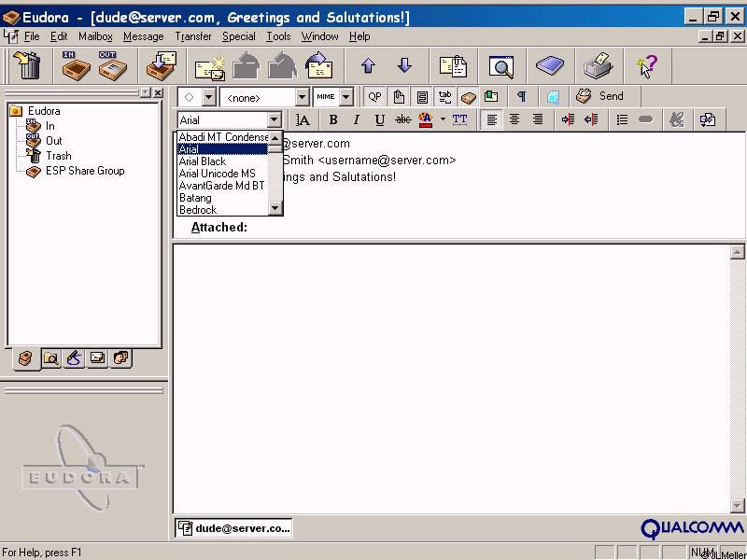Screen dimensions: 747x560
Task: Go to previous message with the up arrow
Action: [368, 65]
